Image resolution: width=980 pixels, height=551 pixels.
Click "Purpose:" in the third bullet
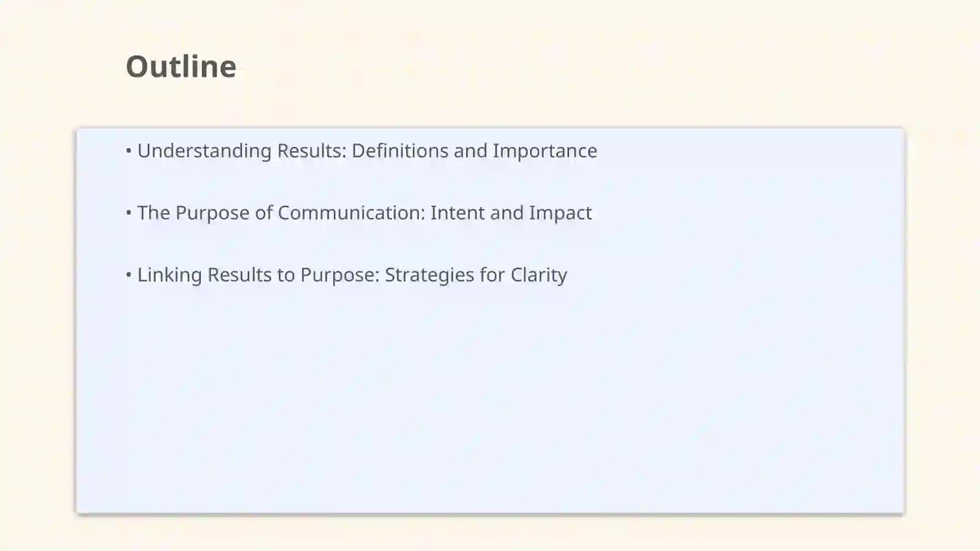(339, 275)
